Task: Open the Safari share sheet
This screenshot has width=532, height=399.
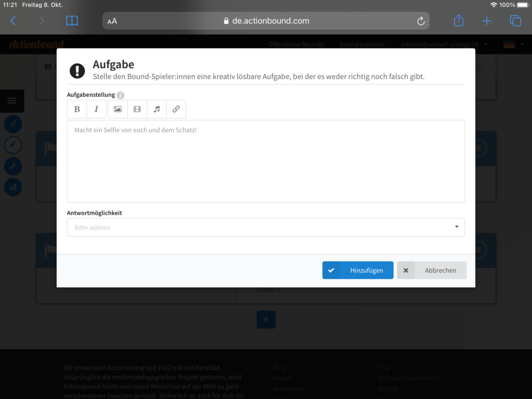Action: (x=458, y=21)
